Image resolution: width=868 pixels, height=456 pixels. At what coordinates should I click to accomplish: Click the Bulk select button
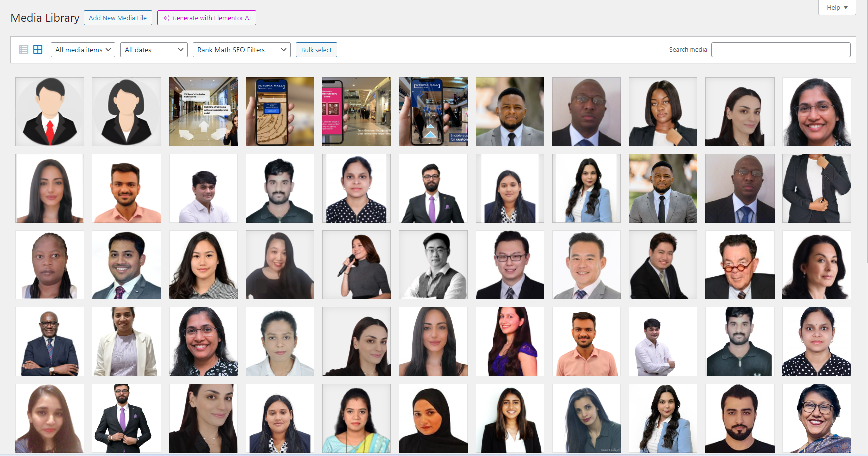316,50
